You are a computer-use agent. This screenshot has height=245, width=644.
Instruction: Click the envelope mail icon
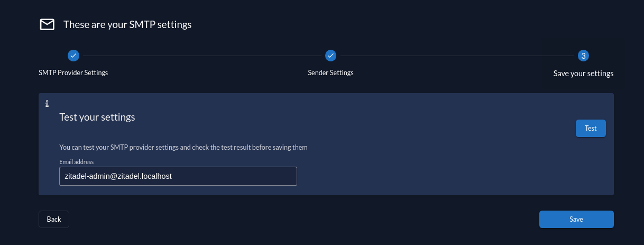point(48,24)
